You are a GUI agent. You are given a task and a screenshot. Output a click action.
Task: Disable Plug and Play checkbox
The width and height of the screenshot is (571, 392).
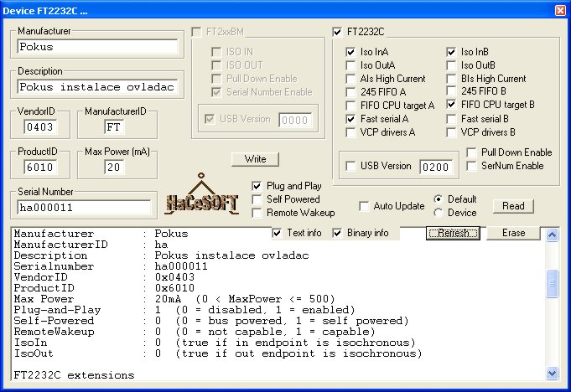[x=257, y=186]
